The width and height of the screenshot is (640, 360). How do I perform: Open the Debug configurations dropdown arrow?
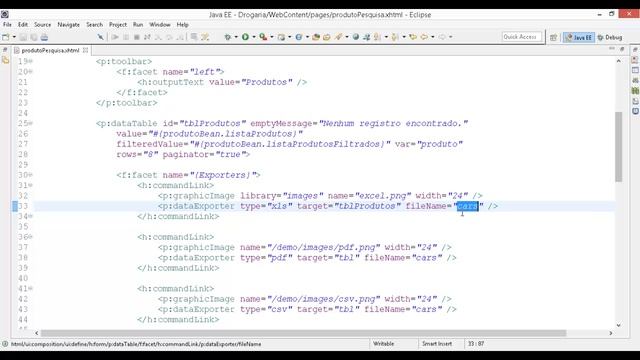coord(236,37)
